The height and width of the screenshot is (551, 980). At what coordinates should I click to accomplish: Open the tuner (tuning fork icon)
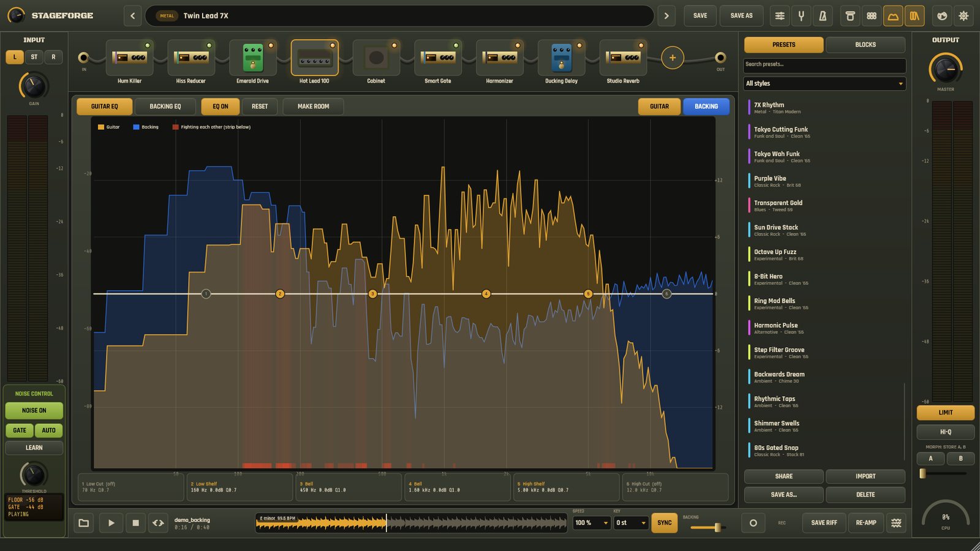coord(801,16)
